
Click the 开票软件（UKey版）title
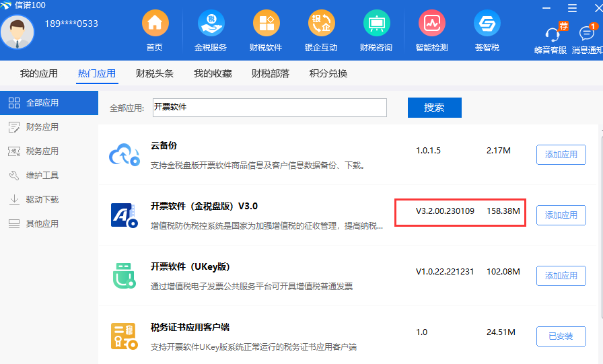[190, 266]
